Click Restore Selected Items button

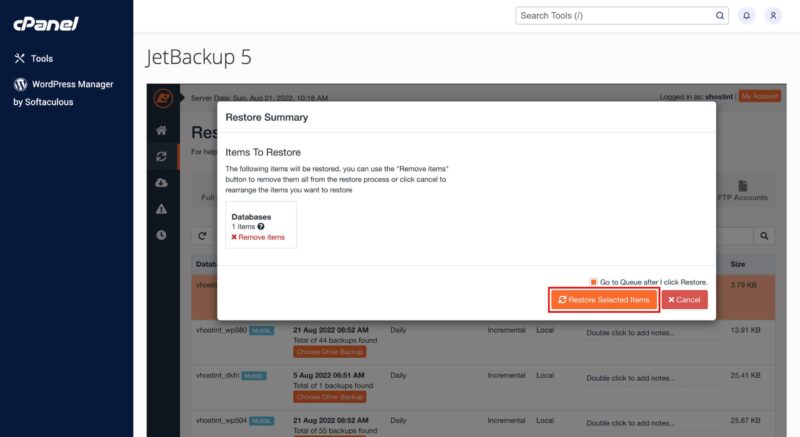click(604, 300)
